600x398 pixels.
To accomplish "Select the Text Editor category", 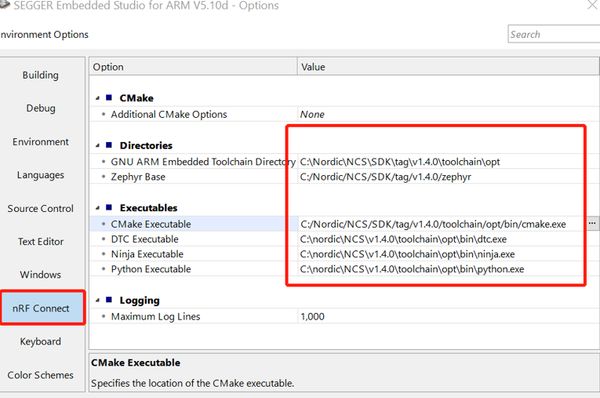I will click(41, 241).
